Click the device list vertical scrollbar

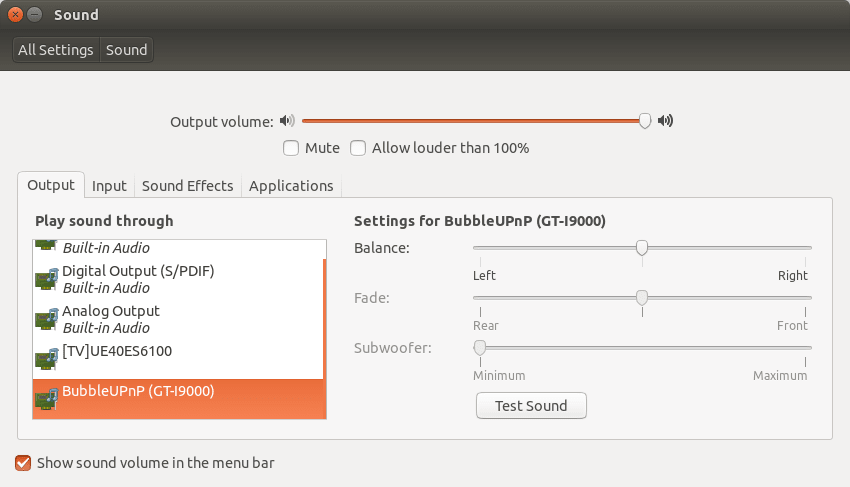click(x=325, y=339)
